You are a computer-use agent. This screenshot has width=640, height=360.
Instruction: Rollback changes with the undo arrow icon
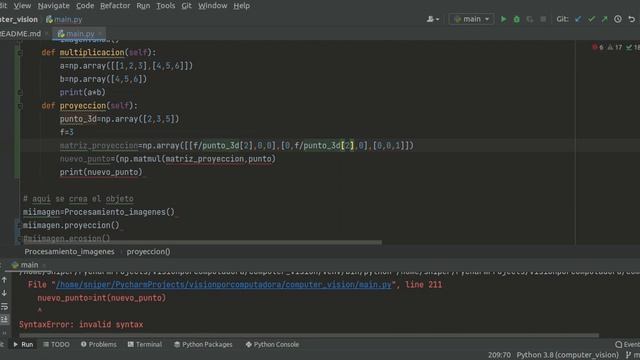click(x=631, y=19)
